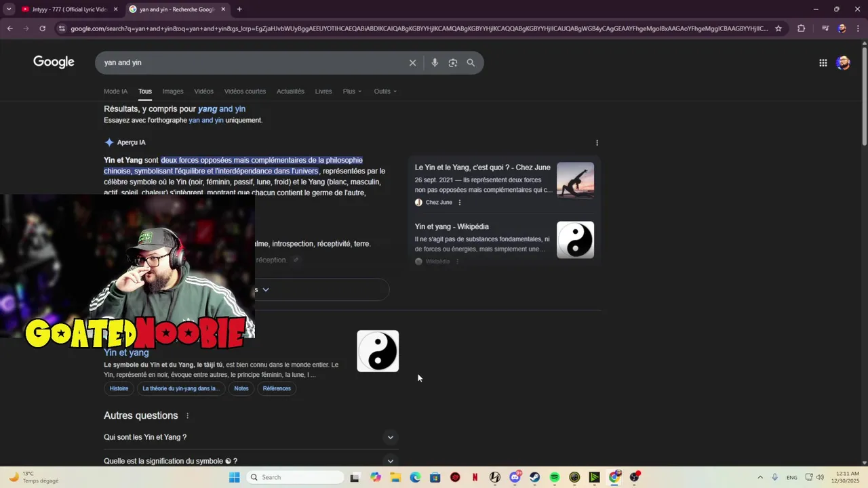Viewport: 868px width, 488px height.
Task: Start voice search with the microphone icon
Action: 435,62
